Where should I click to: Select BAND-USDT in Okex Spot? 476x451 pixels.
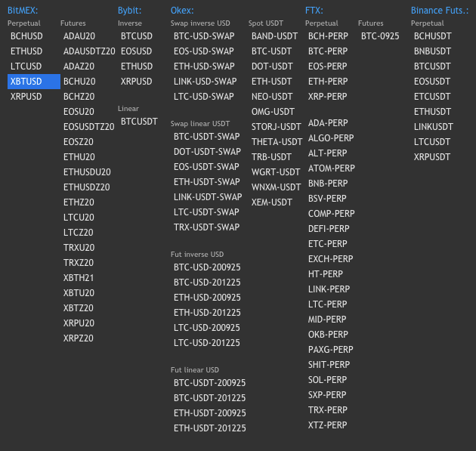point(274,36)
